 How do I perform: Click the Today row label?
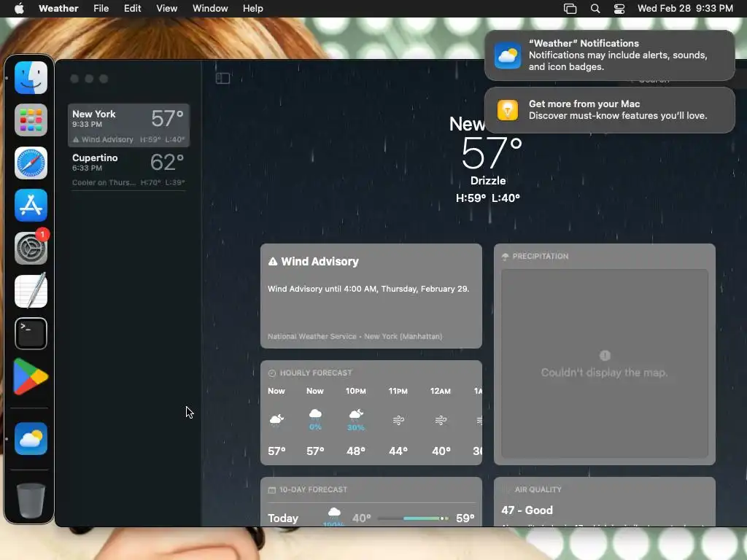[283, 518]
